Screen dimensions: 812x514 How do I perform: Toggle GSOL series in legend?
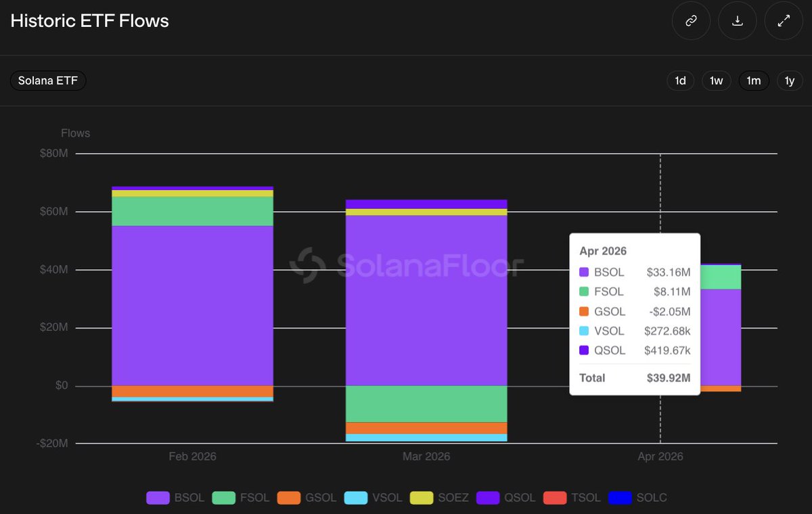307,498
